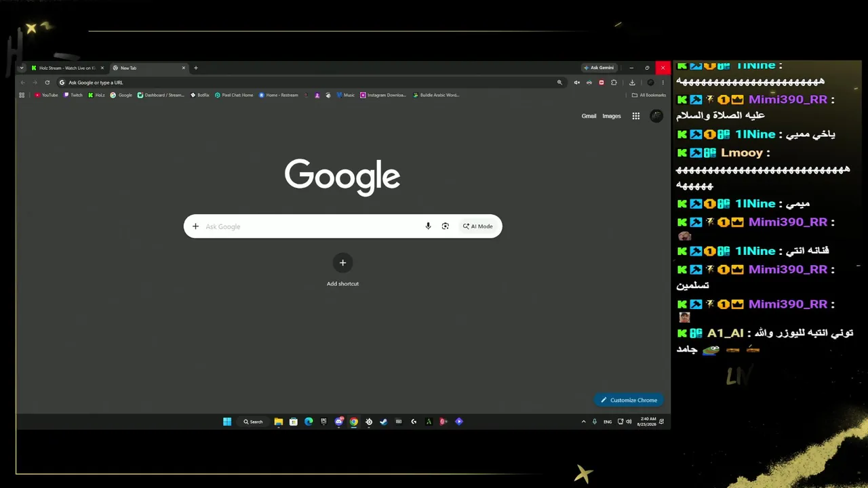Open the YouTube bookmark
Screen dimensions: 868x488
47,95
